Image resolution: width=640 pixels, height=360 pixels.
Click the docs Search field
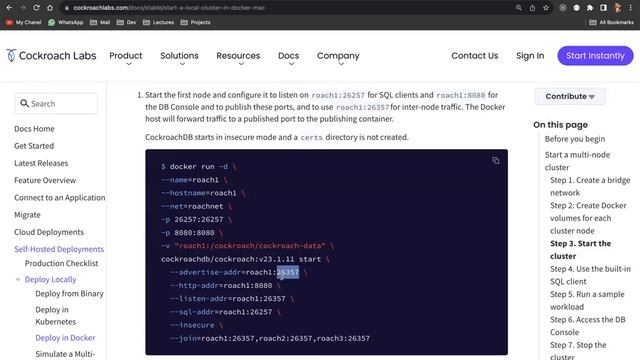(56, 104)
